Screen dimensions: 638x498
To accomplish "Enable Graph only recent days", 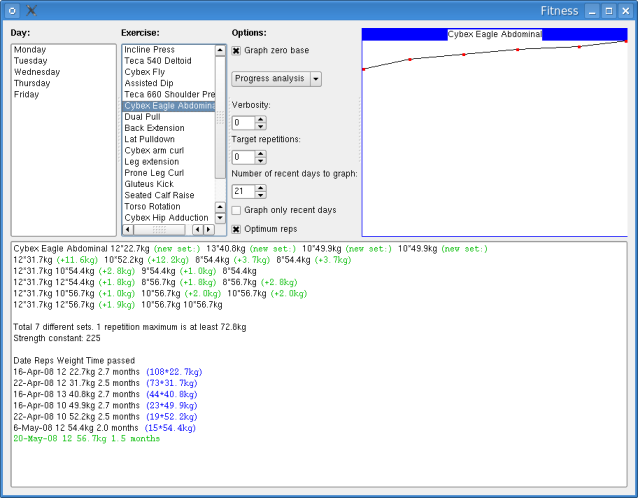I will 236,210.
